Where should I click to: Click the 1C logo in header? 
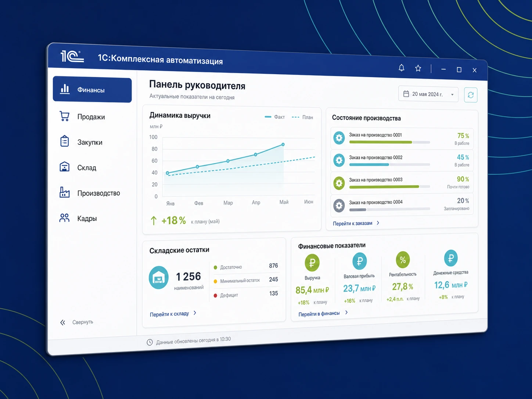pyautogui.click(x=72, y=56)
